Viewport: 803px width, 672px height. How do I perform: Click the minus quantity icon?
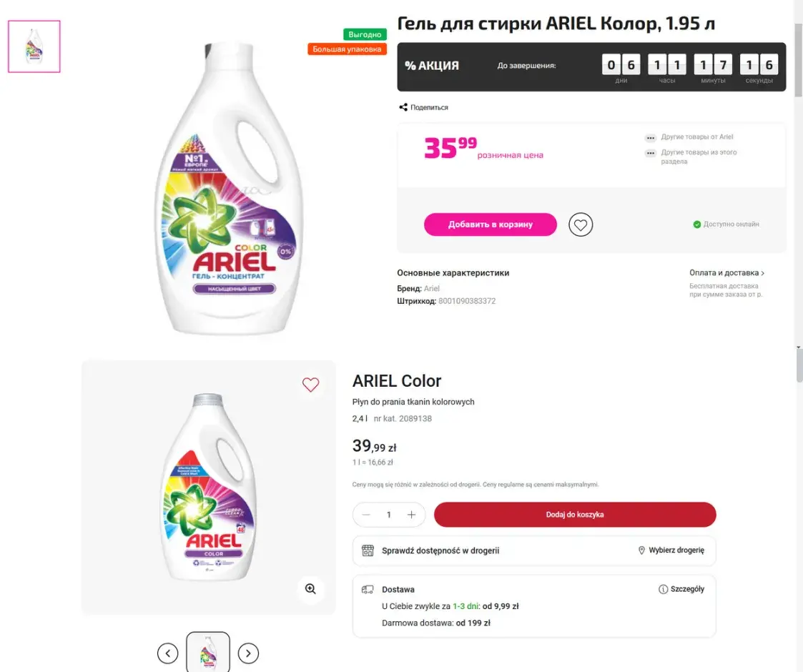367,515
